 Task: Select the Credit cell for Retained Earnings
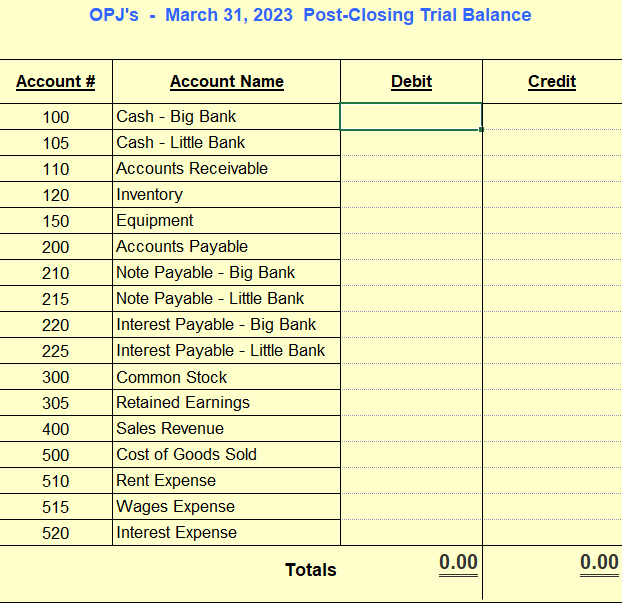coord(552,403)
